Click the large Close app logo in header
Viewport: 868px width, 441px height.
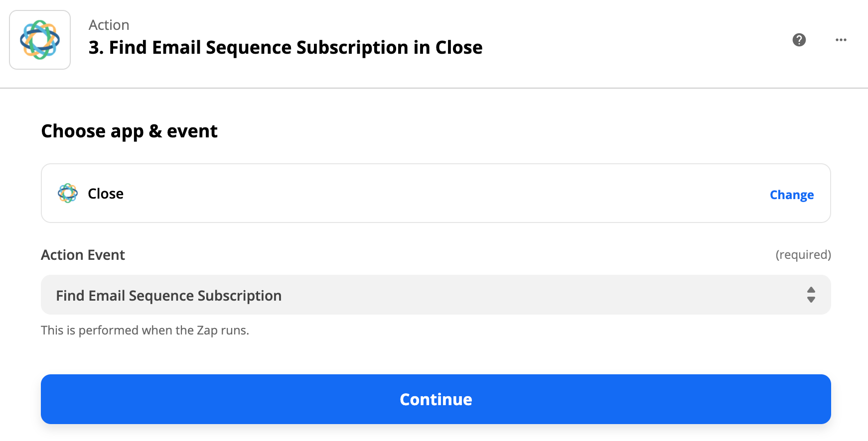click(40, 40)
